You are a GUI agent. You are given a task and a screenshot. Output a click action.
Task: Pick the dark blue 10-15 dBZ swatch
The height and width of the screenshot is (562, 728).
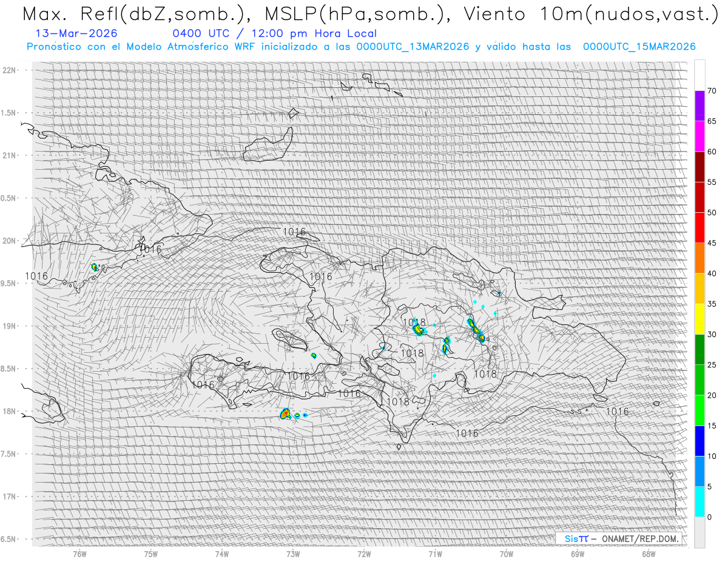[699, 441]
